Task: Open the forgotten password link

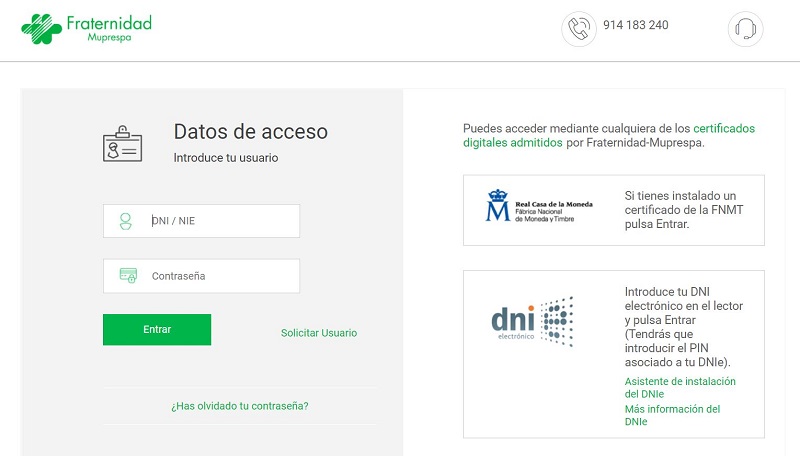Action: [x=240, y=406]
